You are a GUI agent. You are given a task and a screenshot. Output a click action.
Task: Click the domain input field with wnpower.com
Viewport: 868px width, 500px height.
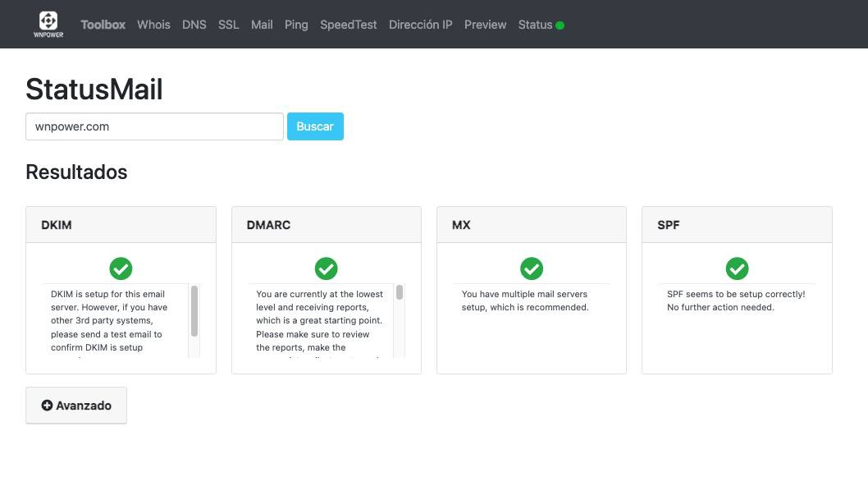(x=154, y=126)
